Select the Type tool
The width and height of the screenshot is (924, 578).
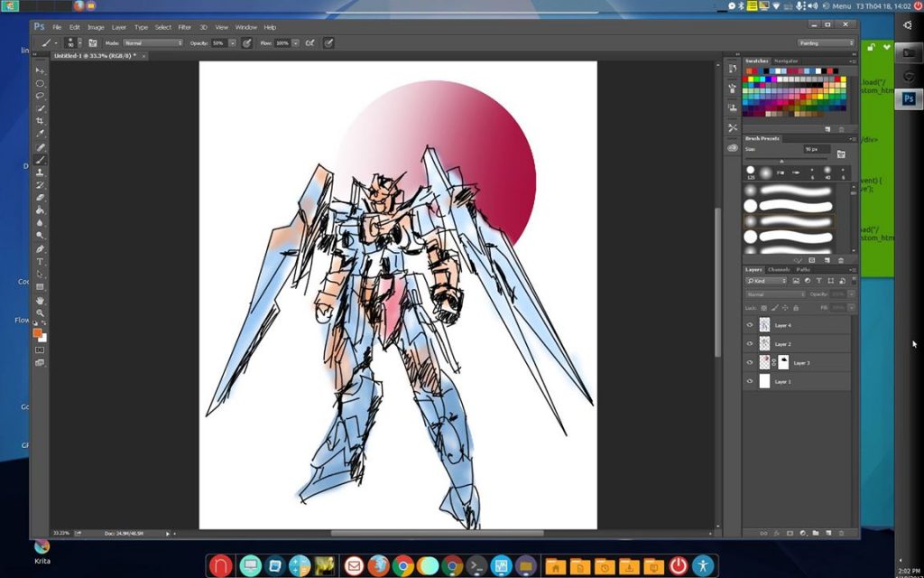click(40, 261)
